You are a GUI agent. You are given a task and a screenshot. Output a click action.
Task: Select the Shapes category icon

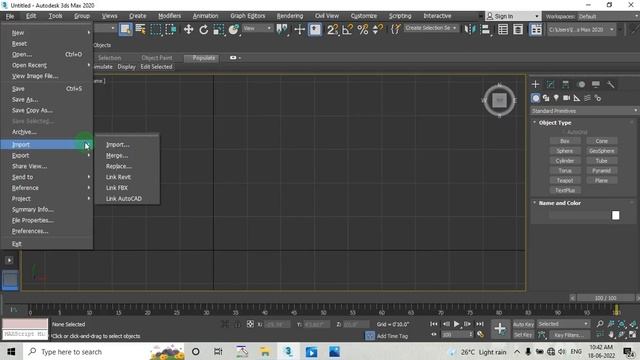[x=546, y=98]
